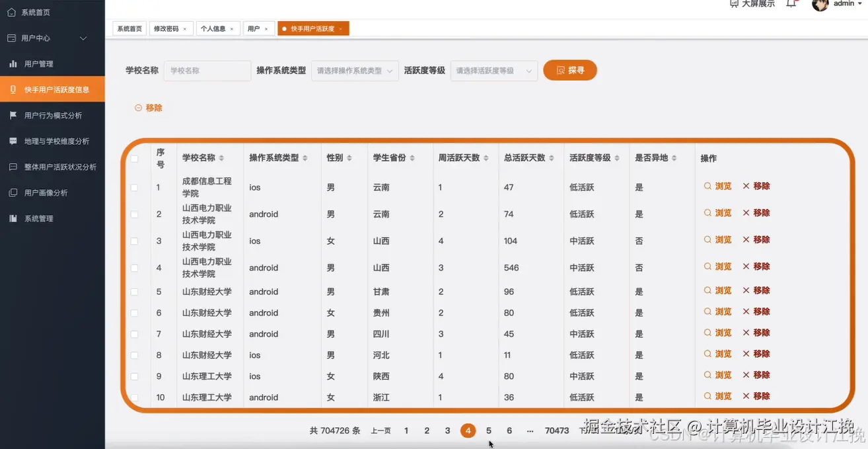Image resolution: width=868 pixels, height=449 pixels.
Task: Go to last page 70473
Action: point(557,430)
